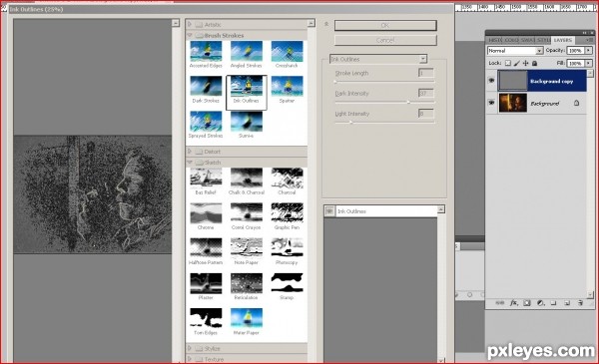
Task: Switch to the COLOR tab
Action: [x=511, y=40]
